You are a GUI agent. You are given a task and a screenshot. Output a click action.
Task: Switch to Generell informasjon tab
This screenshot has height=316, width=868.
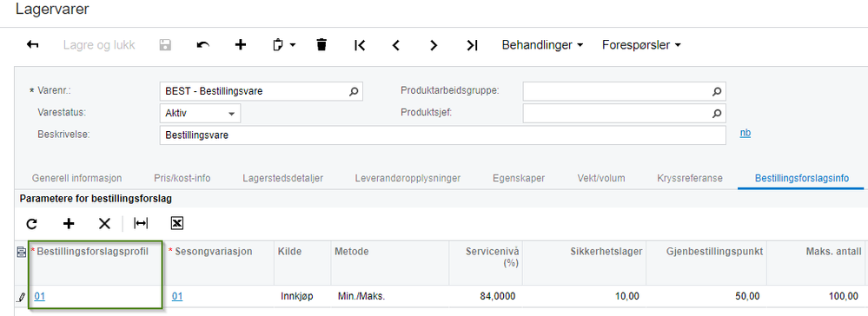(77, 178)
